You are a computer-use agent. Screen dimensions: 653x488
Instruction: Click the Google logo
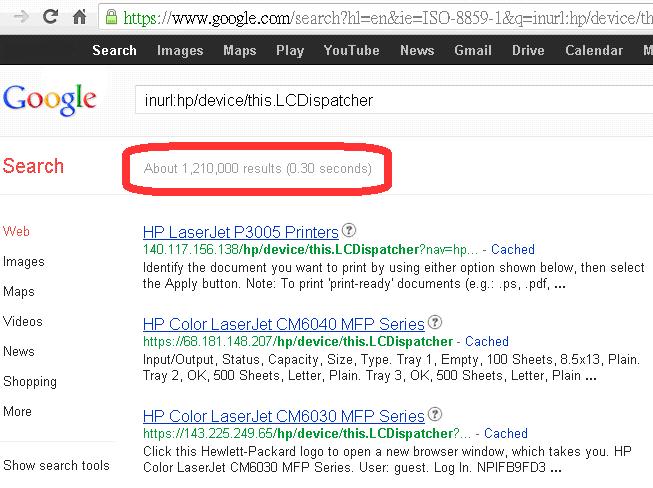[x=50, y=100]
